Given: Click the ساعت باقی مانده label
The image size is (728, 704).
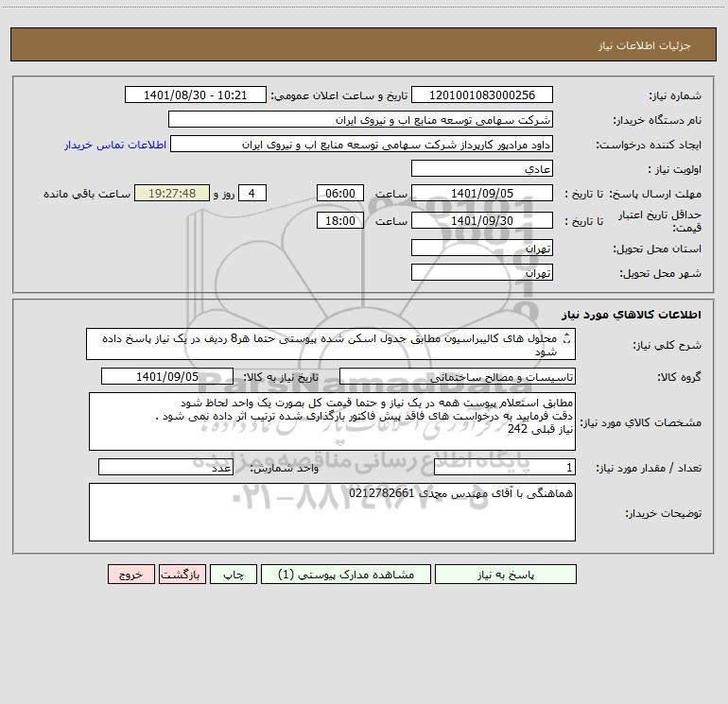Looking at the screenshot, I should (x=87, y=194).
